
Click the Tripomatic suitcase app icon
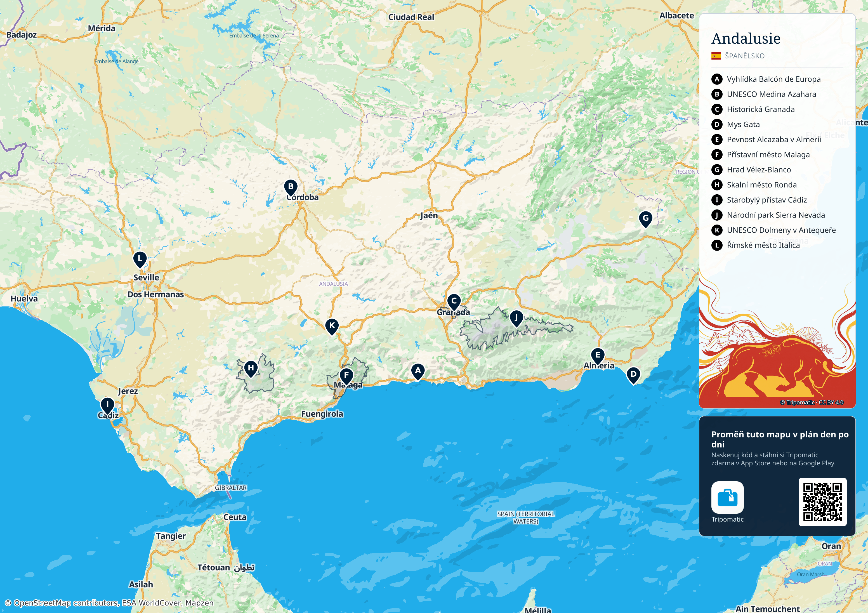(727, 497)
